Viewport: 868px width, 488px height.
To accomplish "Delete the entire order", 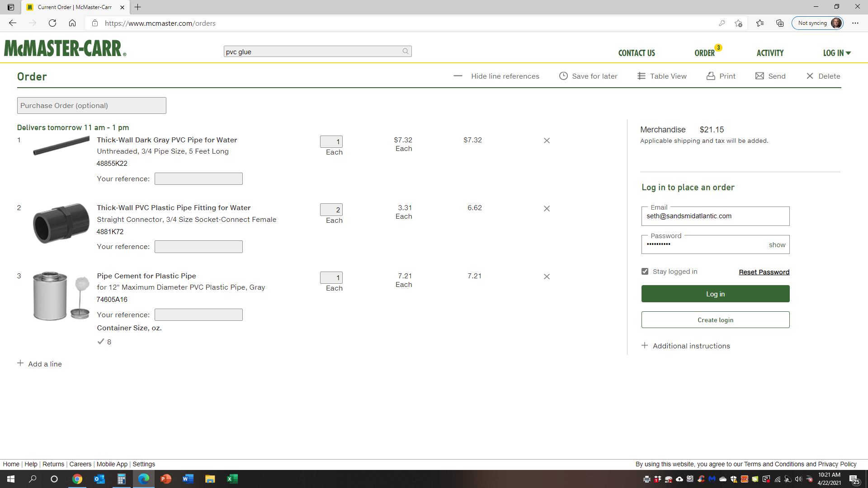I will tap(823, 76).
